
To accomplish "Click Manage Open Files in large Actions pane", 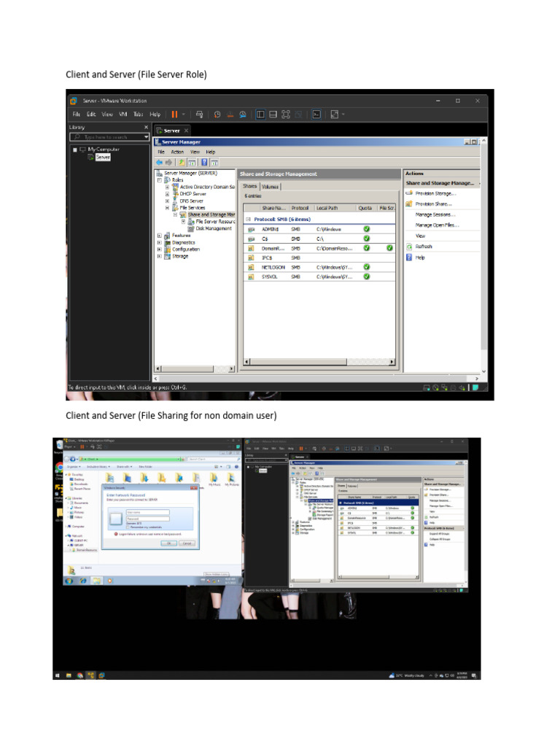I will coord(437,225).
